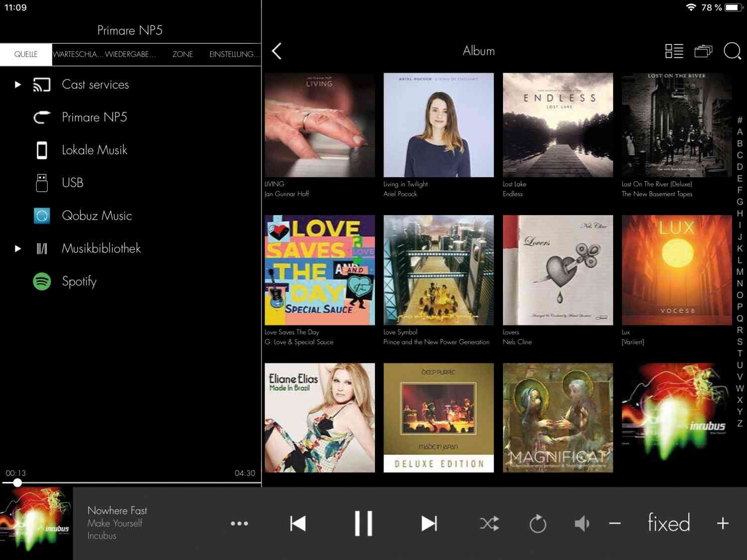Open the Cast services icon
The height and width of the screenshot is (560, 747).
(42, 85)
